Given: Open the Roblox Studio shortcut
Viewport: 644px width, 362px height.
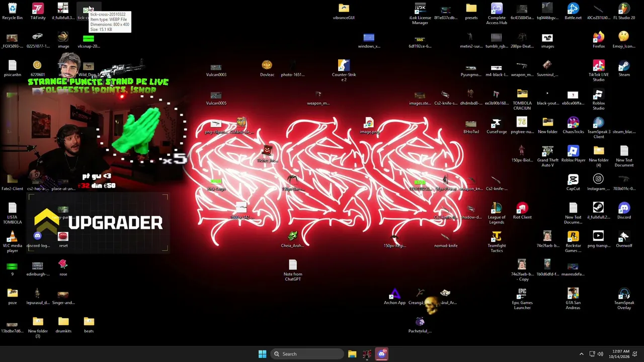Looking at the screenshot, I should (598, 100).
